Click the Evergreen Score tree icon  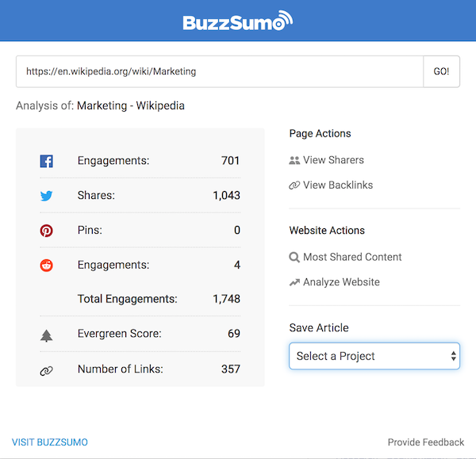pos(46,335)
